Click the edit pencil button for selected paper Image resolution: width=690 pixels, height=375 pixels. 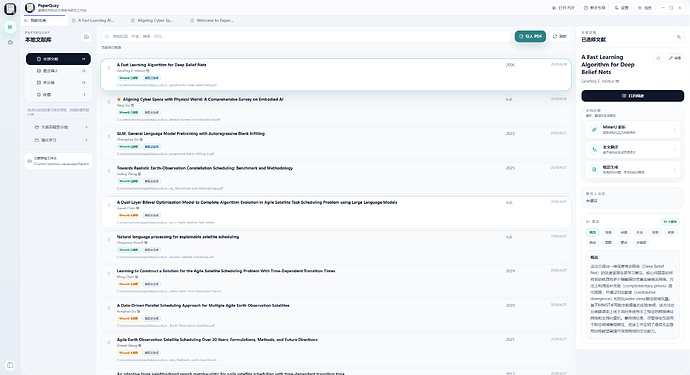(x=675, y=58)
